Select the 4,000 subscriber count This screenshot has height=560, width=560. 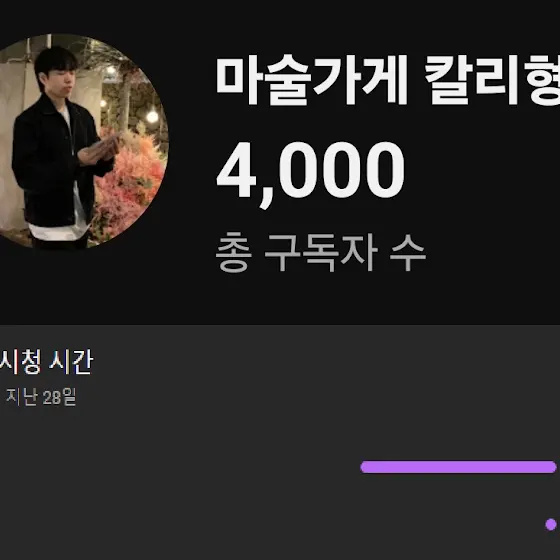(310, 172)
